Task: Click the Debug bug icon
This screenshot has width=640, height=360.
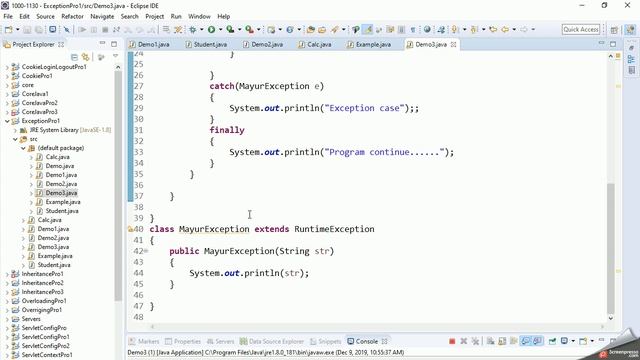Action: click(x=193, y=29)
